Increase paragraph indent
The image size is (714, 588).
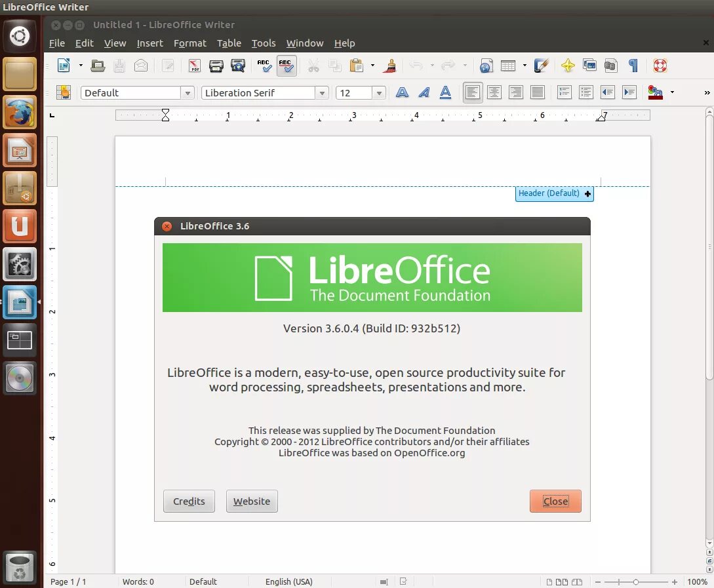coord(629,92)
